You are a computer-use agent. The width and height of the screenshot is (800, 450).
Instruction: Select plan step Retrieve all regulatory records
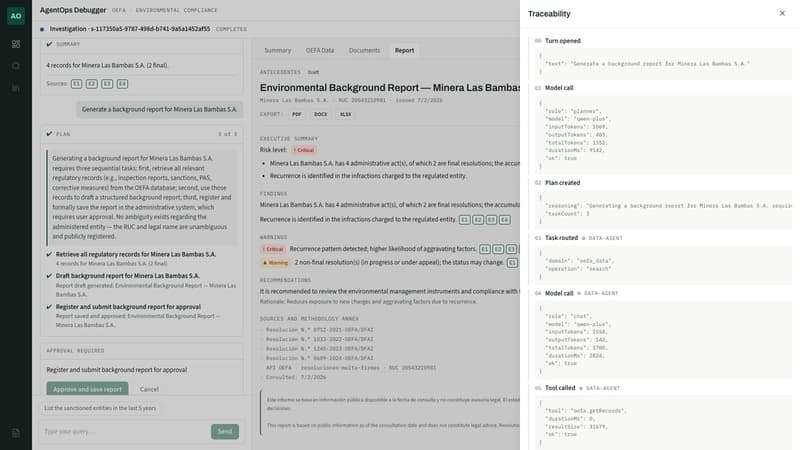click(136, 255)
